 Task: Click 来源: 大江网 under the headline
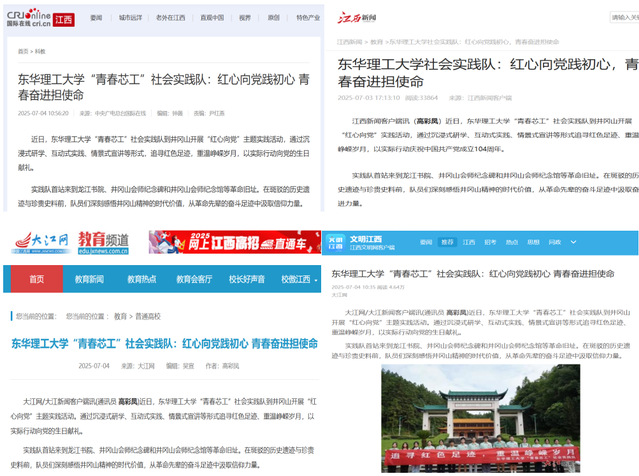[138, 366]
